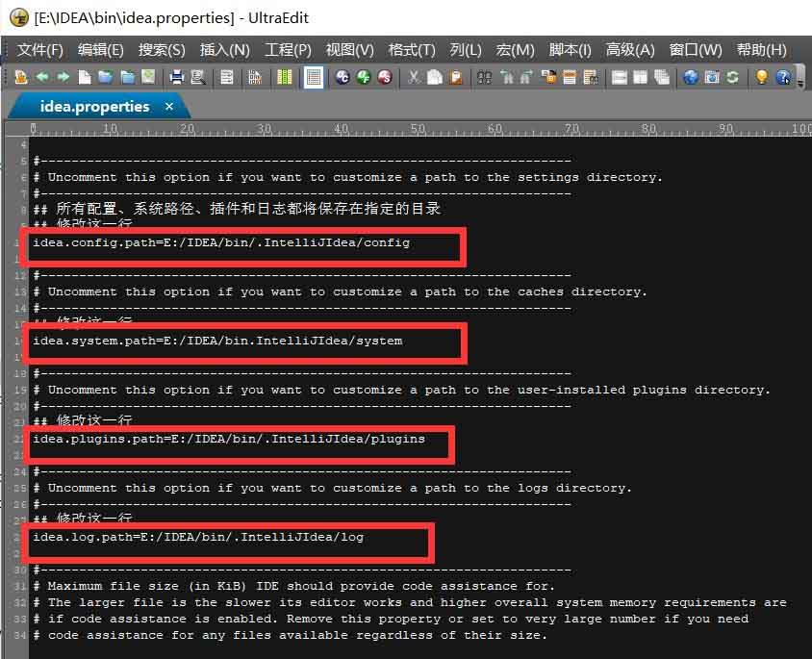Click the comment about caches directory
This screenshot has height=659, width=812.
pyautogui.click(x=341, y=291)
